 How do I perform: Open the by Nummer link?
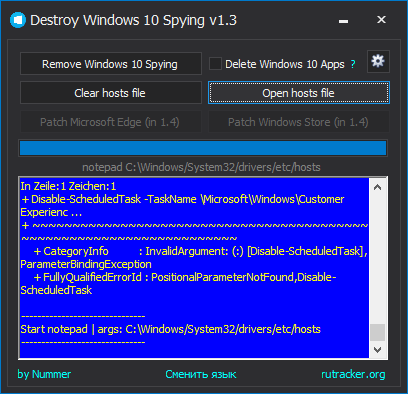[44, 374]
